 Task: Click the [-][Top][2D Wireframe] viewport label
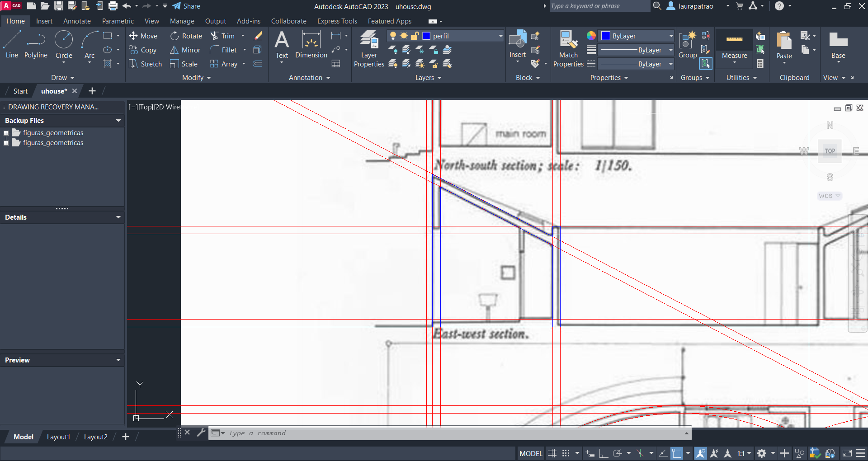[x=154, y=107]
